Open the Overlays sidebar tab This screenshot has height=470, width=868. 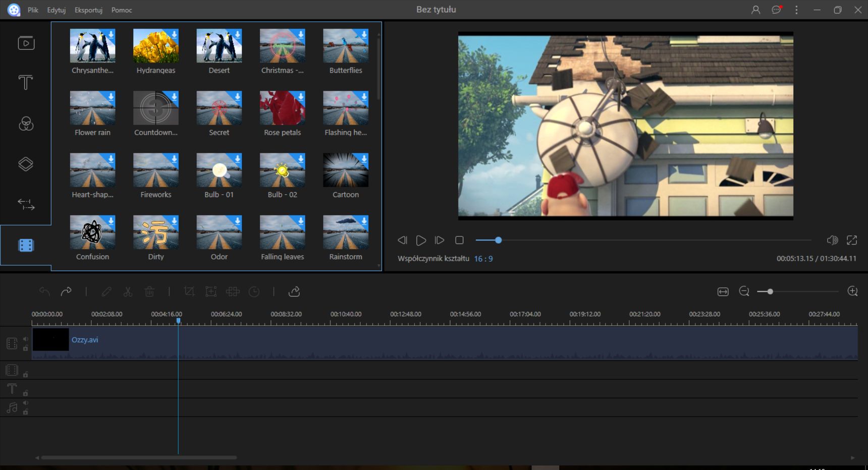pos(26,164)
